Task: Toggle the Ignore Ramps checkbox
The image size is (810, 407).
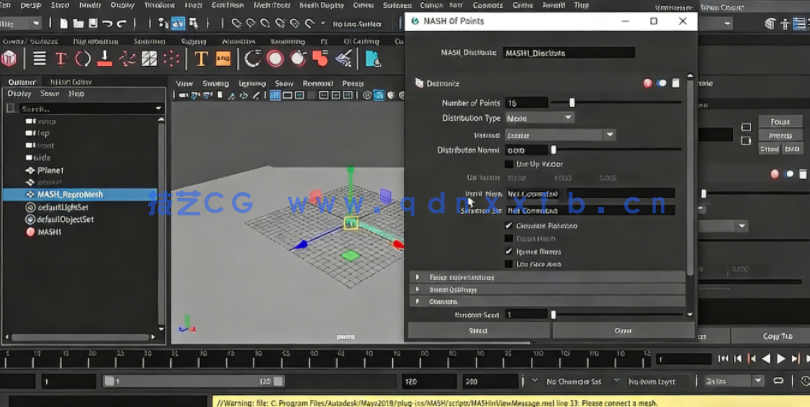Action: (509, 252)
